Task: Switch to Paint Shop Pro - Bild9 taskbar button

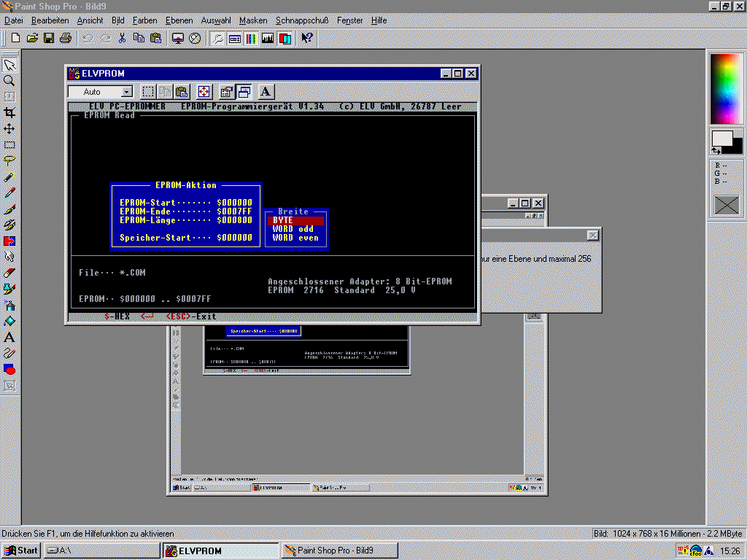Action: click(x=340, y=551)
